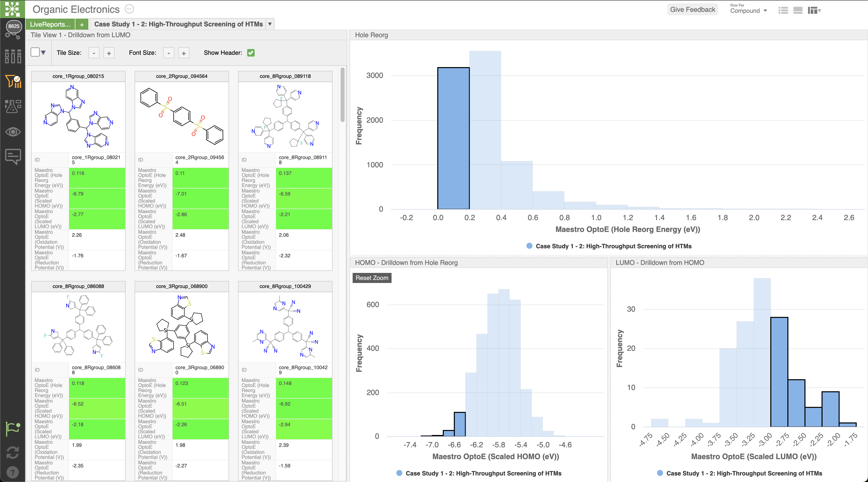
Task: Tick the select-all tiles checkbox
Action: pos(35,52)
